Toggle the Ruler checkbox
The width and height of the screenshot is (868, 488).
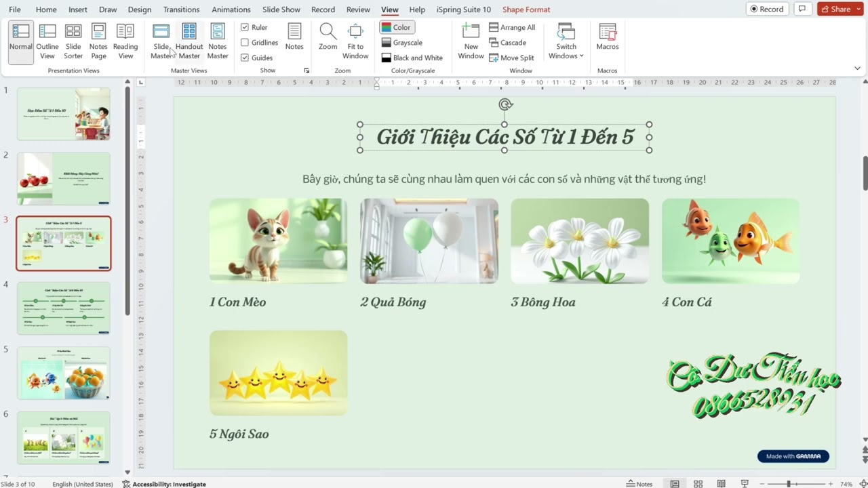tap(254, 27)
